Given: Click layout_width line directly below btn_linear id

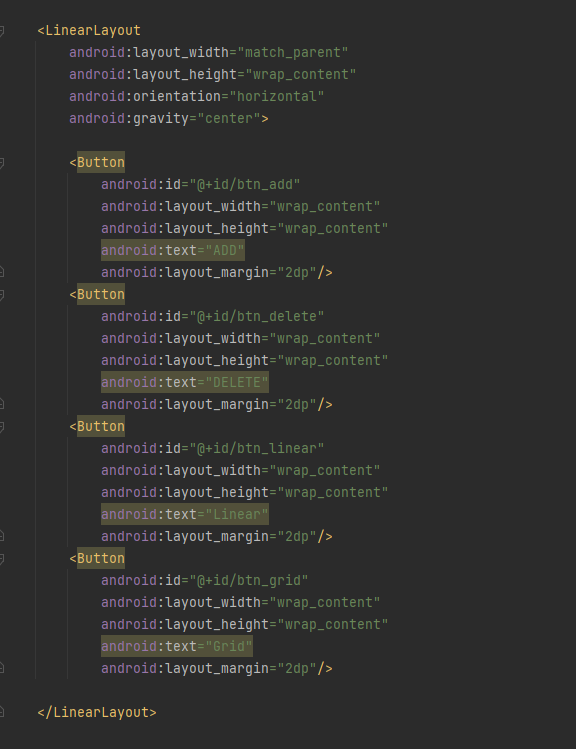Looking at the screenshot, I should pyautogui.click(x=241, y=470).
